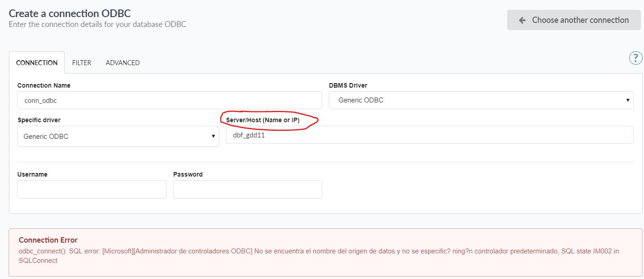Open the help question mark icon

635,58
